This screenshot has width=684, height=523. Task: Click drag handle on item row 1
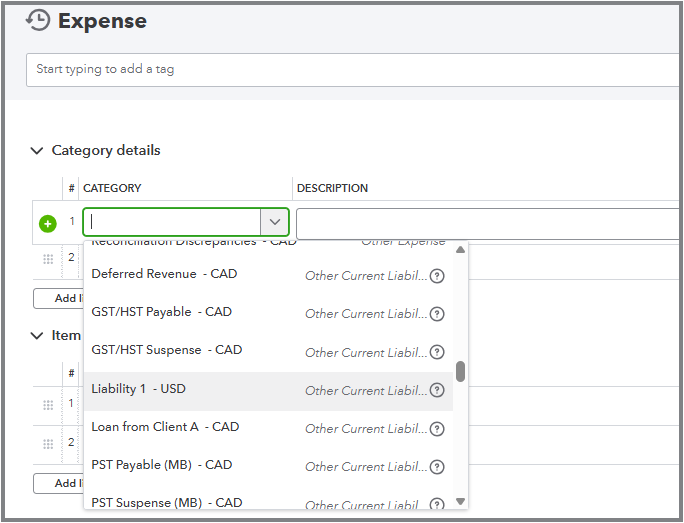[x=48, y=404]
